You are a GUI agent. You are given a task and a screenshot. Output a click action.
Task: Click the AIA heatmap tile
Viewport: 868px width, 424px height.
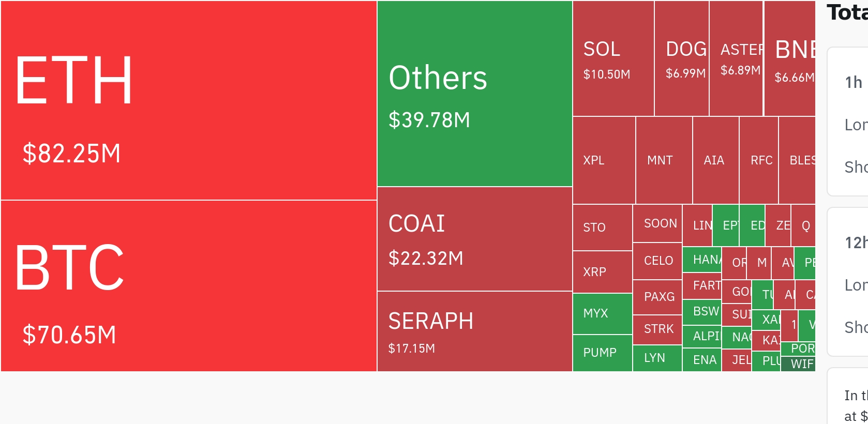[x=715, y=160]
